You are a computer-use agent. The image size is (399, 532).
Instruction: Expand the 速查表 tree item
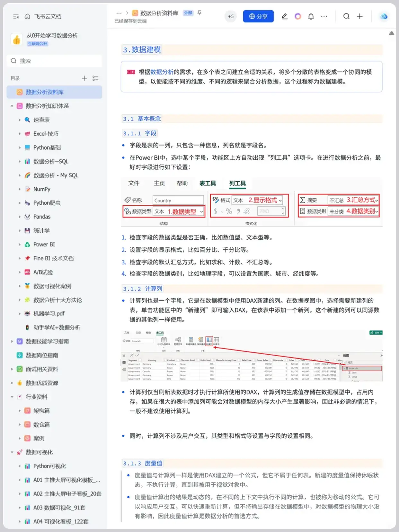[x=19, y=120]
